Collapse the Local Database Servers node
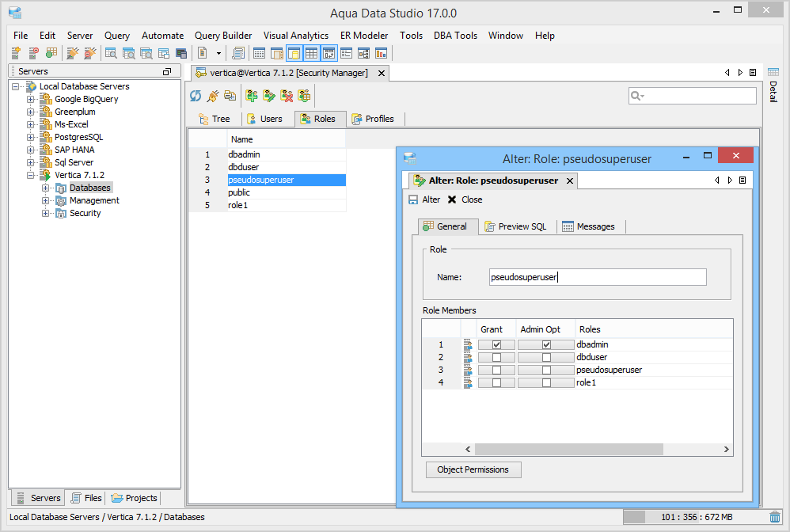790x532 pixels. click(x=16, y=86)
